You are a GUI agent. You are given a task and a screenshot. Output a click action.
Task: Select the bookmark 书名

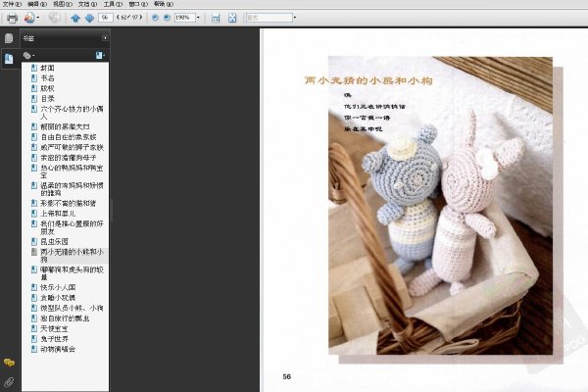[48, 78]
